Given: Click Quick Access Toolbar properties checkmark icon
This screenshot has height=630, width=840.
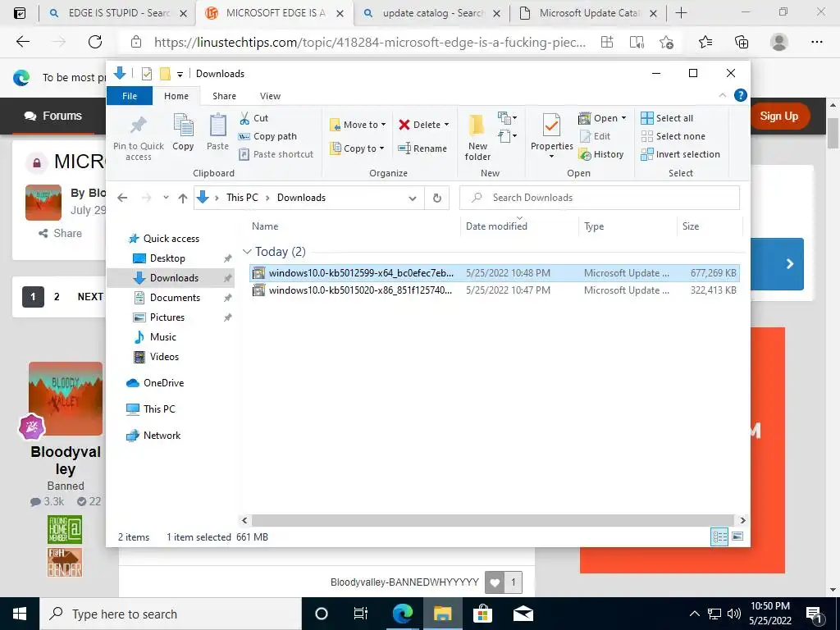Looking at the screenshot, I should (146, 74).
